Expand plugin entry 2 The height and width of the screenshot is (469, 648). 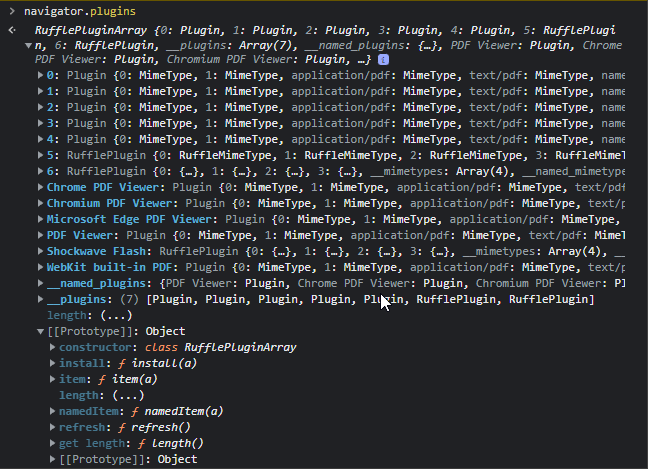coord(40,107)
